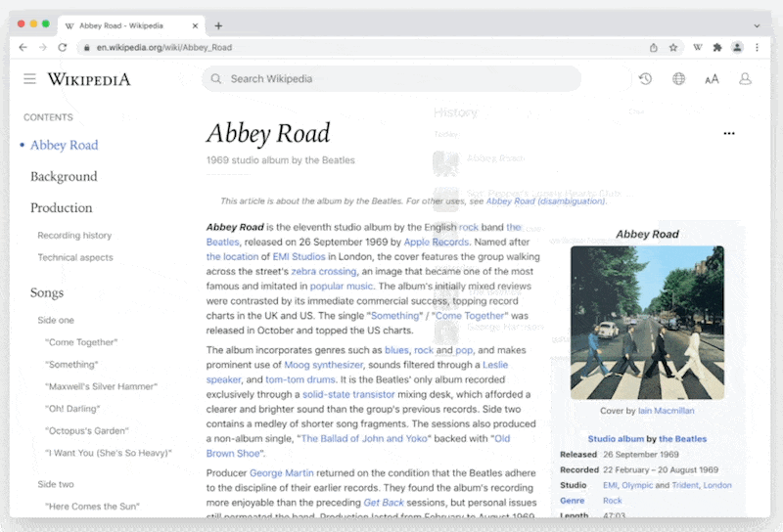Viewport: 783px width, 532px height.
Task: Open the Abbey Road (disambiguation) link
Action: 545,201
